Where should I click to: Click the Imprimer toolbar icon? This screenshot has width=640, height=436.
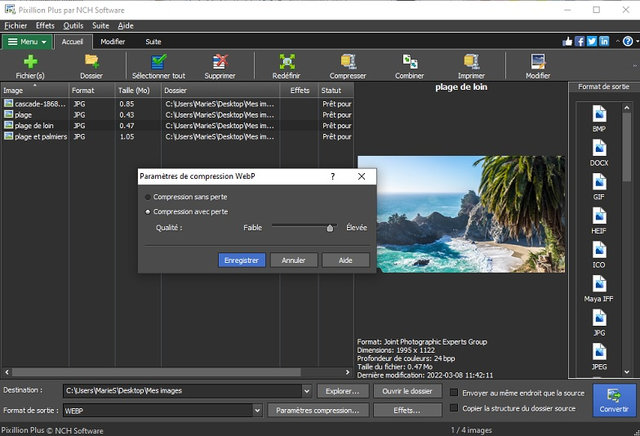[471, 66]
